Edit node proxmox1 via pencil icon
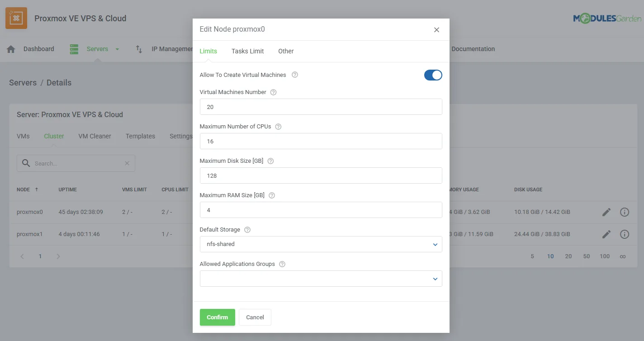 tap(606, 234)
